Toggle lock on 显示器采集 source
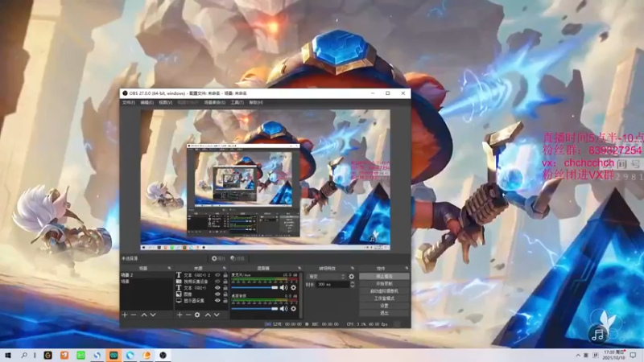Screen dimensions: 644x362 pos(225,301)
